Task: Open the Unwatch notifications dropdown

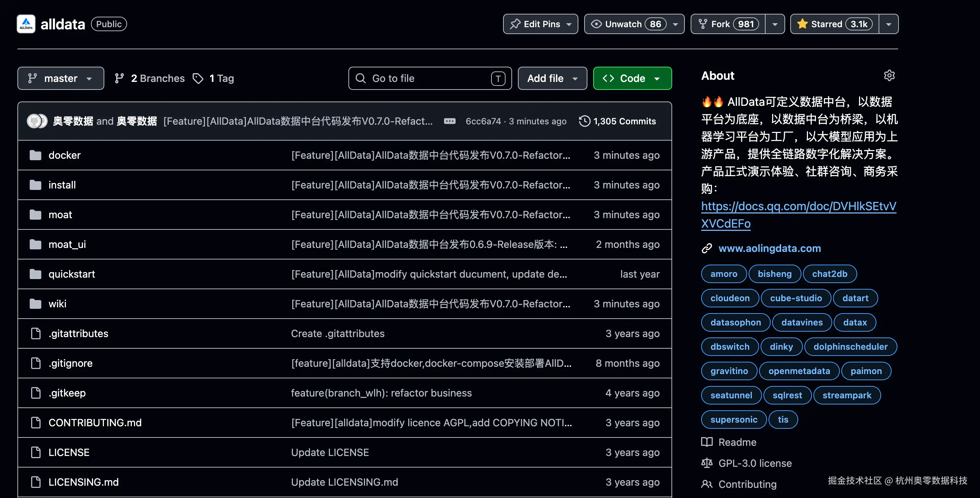Action: pos(634,24)
